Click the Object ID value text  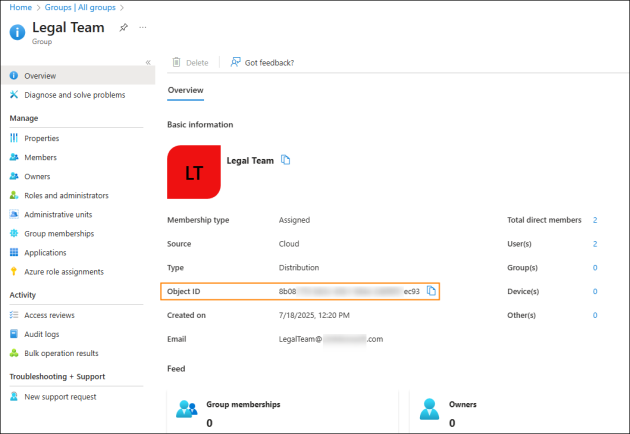349,291
